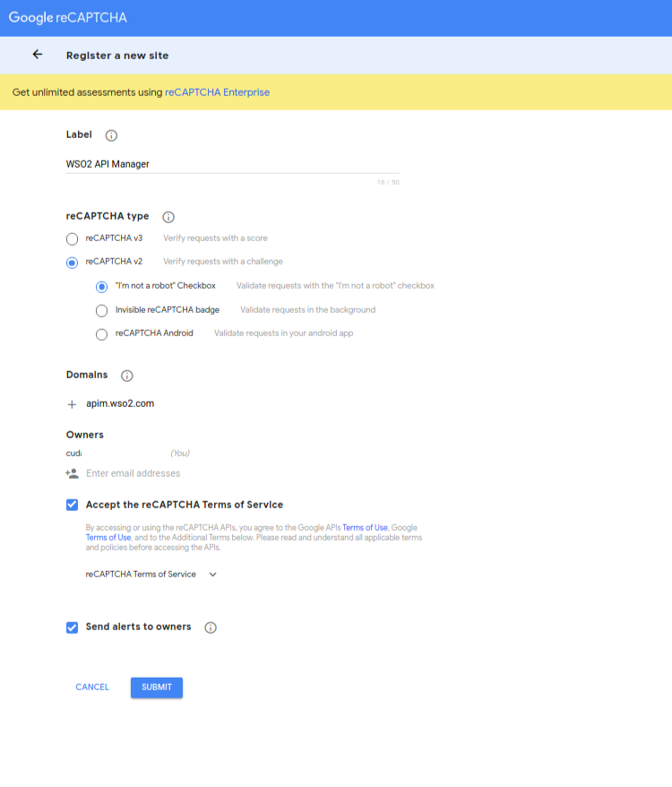The width and height of the screenshot is (672, 787).
Task: Open the Send alerts to owners info icon
Action: tap(211, 627)
